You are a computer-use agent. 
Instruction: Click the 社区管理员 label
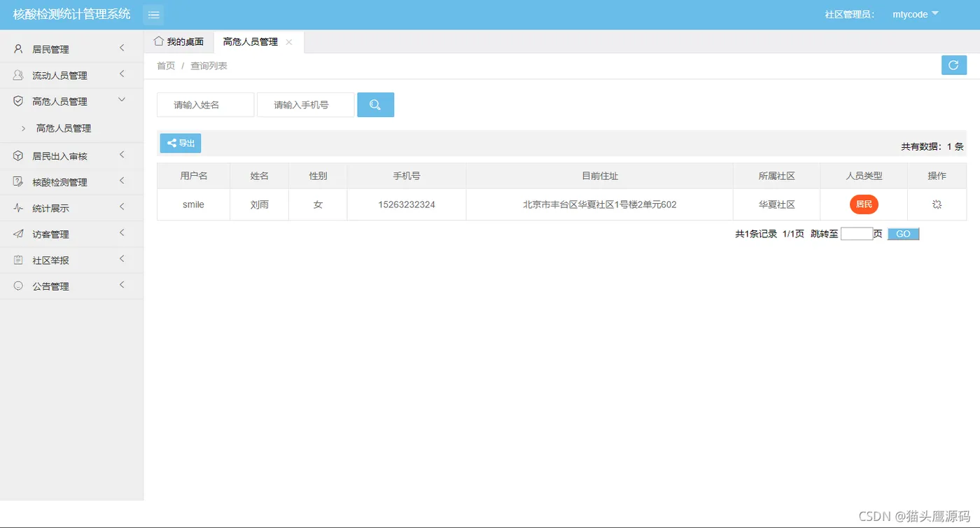[x=850, y=14]
